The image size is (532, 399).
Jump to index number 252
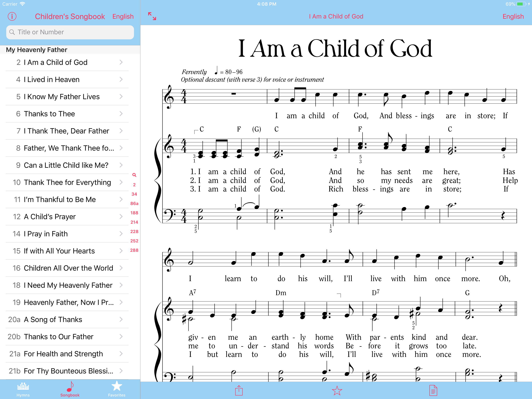[134, 241]
